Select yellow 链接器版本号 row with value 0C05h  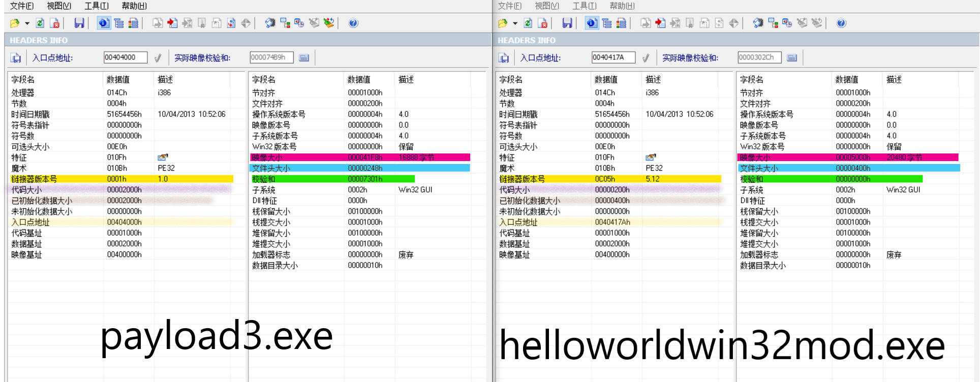609,179
